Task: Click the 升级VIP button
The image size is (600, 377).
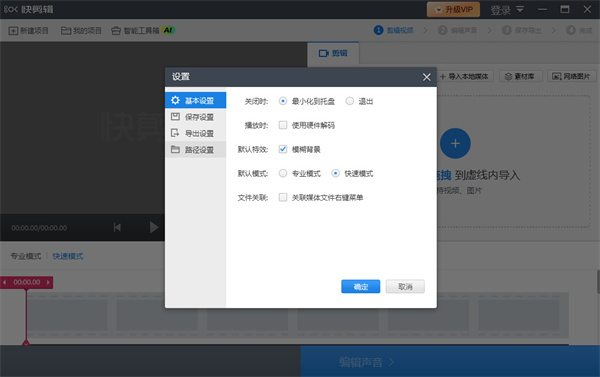Action: pyautogui.click(x=453, y=10)
